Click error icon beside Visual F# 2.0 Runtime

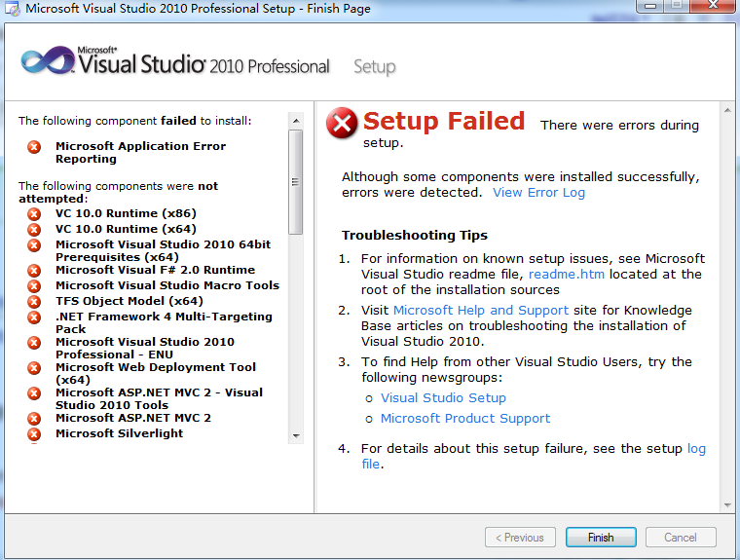pyautogui.click(x=34, y=270)
